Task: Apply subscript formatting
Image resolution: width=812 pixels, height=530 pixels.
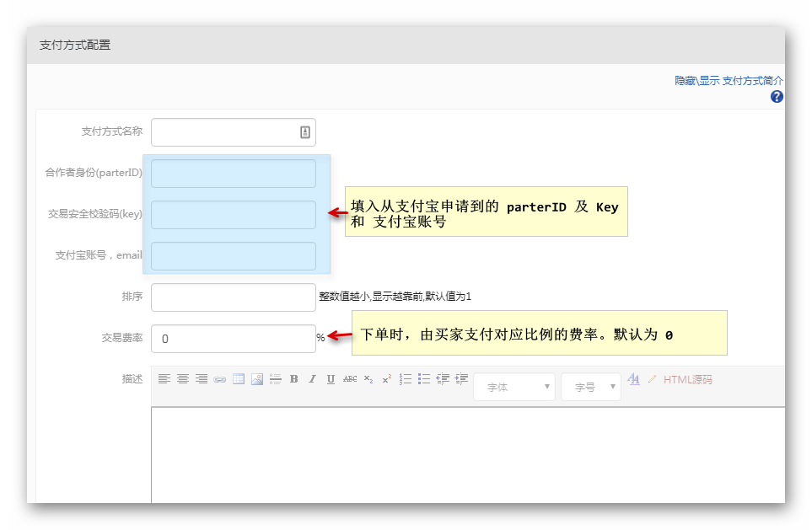Action: [368, 379]
